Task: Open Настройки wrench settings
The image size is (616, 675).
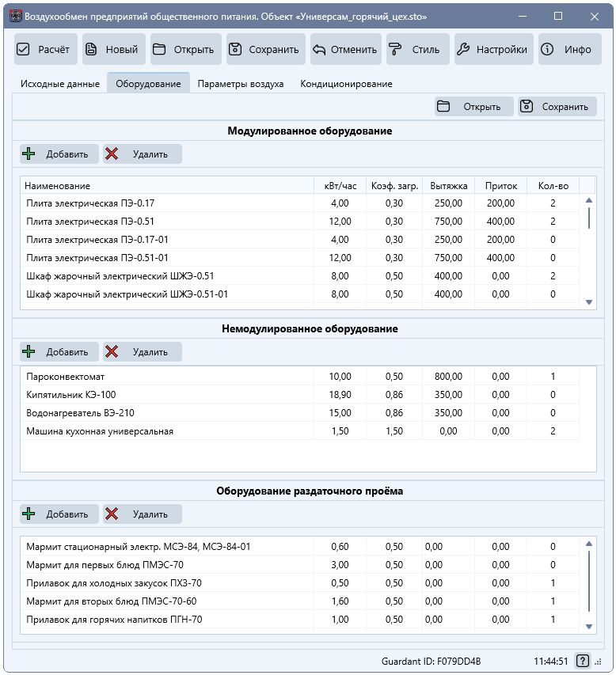Action: (492, 49)
